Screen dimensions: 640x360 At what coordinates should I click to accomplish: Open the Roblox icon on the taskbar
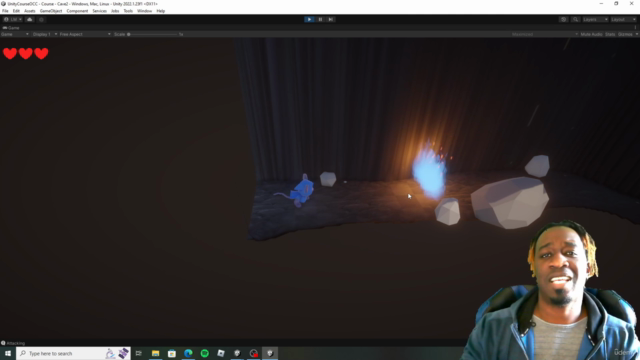(x=221, y=353)
